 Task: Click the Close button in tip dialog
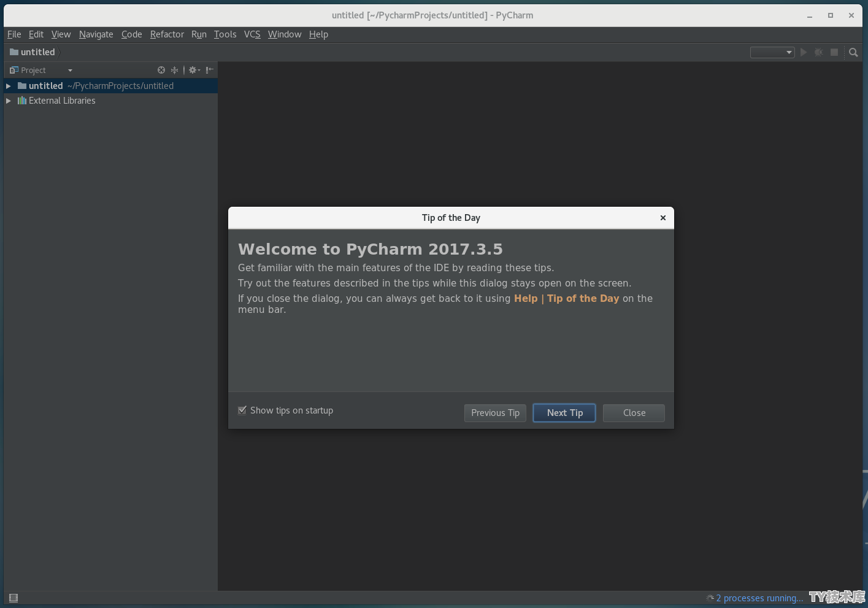(634, 413)
